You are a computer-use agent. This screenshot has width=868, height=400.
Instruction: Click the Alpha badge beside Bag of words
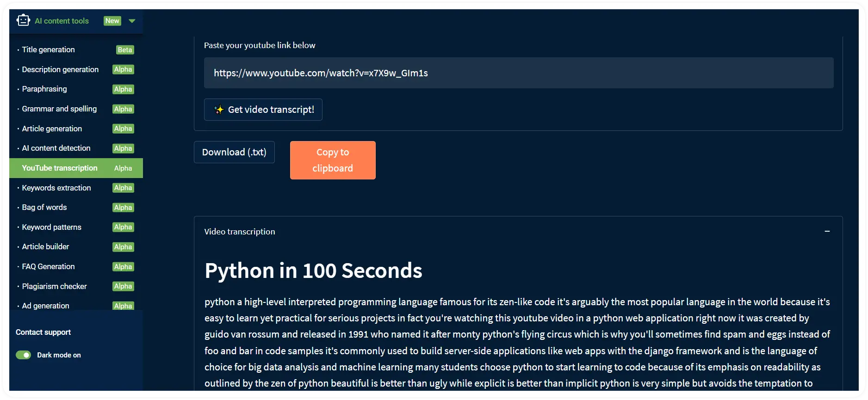(x=123, y=208)
